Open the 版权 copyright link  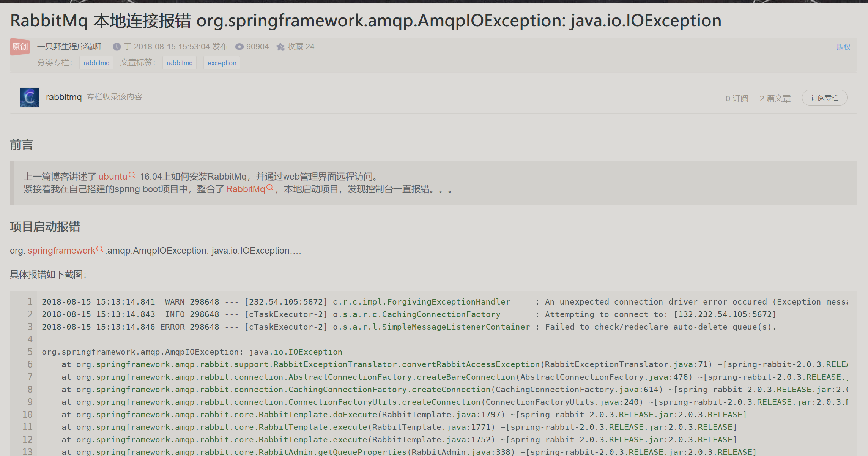[x=844, y=47]
